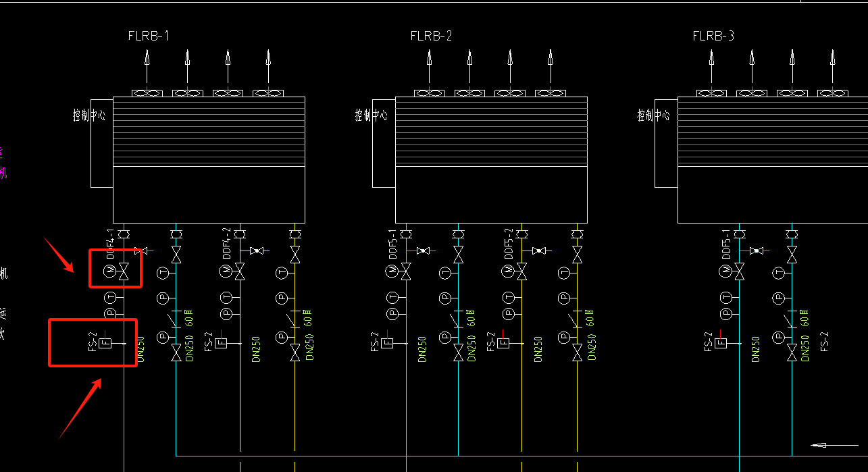This screenshot has width=868, height=472.
Task: Click the 控制中心 label beside FLRB-3
Action: 653,115
